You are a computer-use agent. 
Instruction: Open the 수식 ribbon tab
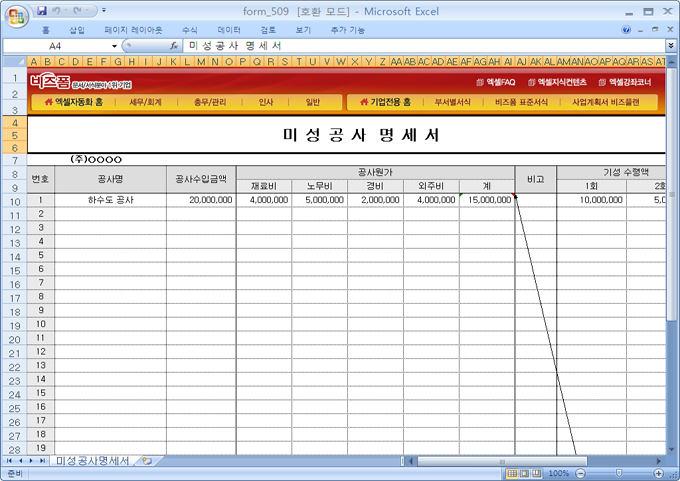pos(190,30)
